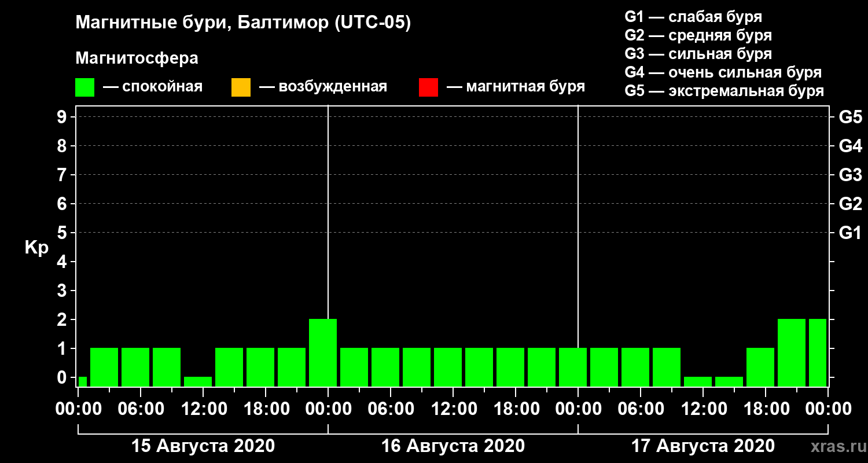Click the vertical midnight line between 15 and 16 Августа

tap(328, 212)
